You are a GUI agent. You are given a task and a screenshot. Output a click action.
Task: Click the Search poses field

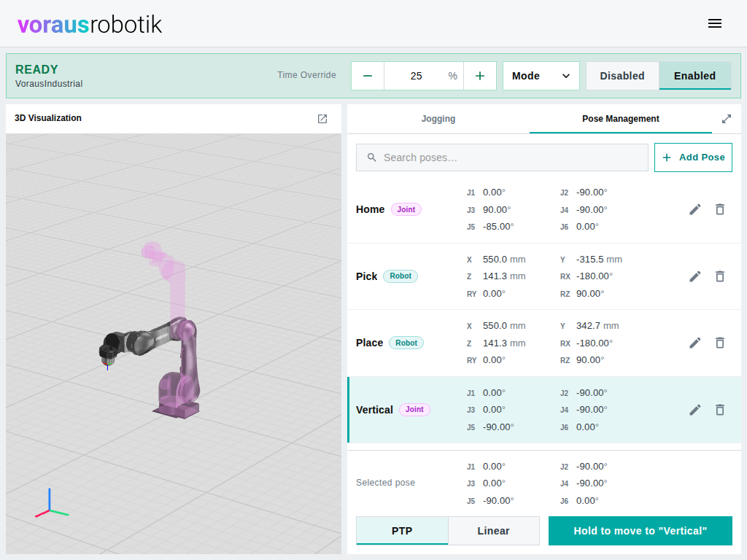click(x=502, y=157)
